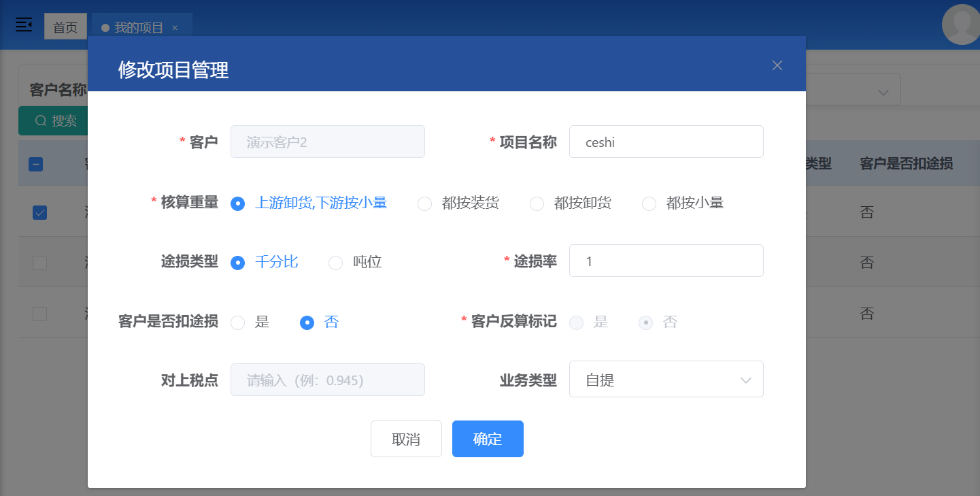Open the dropdown in background filter bar
Image resolution: width=980 pixels, height=496 pixels.
853,89
